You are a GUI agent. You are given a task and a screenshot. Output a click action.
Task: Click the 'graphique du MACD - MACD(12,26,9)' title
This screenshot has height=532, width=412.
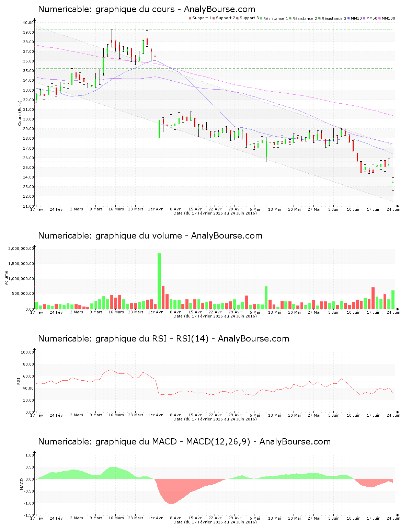(x=184, y=442)
